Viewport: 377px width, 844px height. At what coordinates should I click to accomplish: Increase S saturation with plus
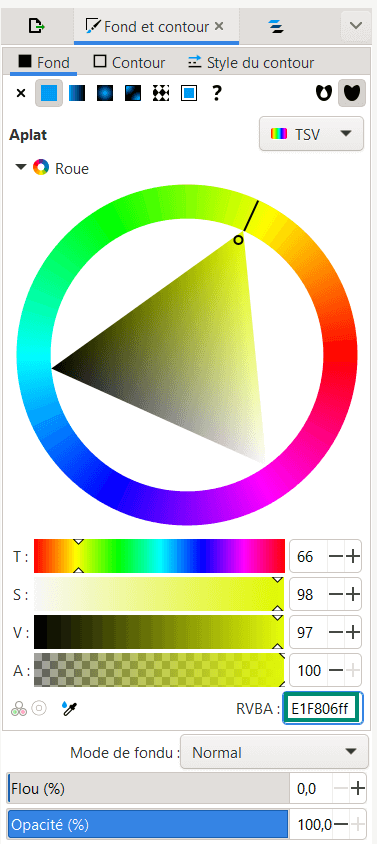click(353, 594)
